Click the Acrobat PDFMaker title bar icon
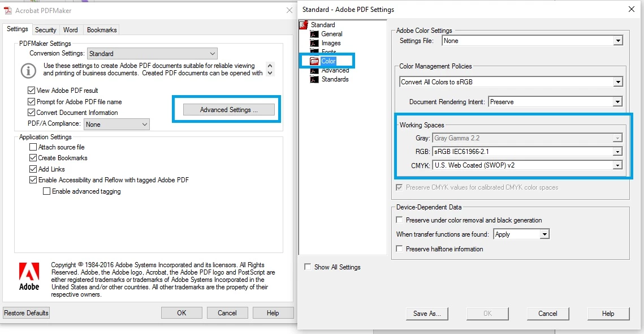The width and height of the screenshot is (644, 334). [8, 11]
